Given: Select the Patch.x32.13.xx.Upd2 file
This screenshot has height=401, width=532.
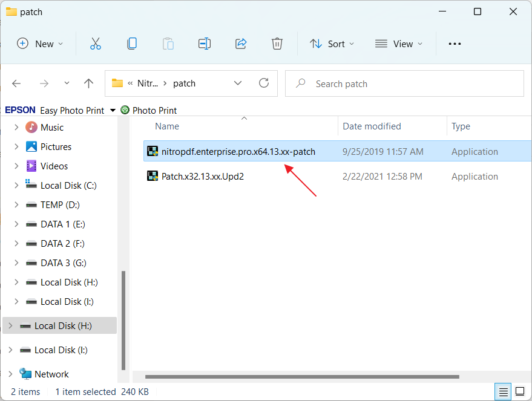Looking at the screenshot, I should 203,176.
